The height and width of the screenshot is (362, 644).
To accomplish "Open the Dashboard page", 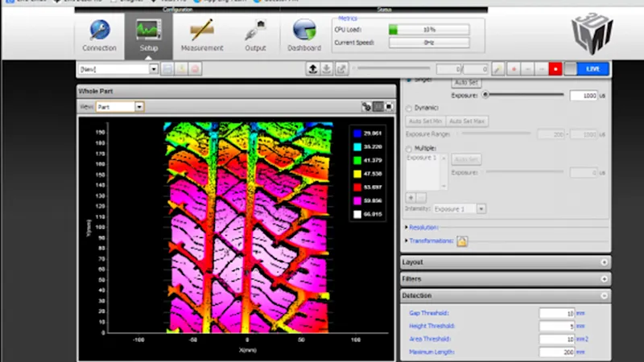I will (x=304, y=35).
